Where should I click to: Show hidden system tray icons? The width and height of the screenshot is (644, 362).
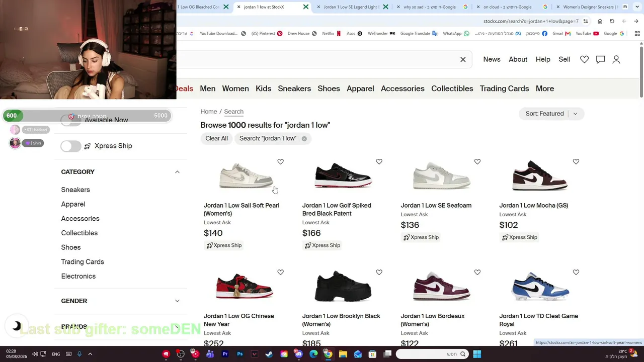(x=90, y=354)
